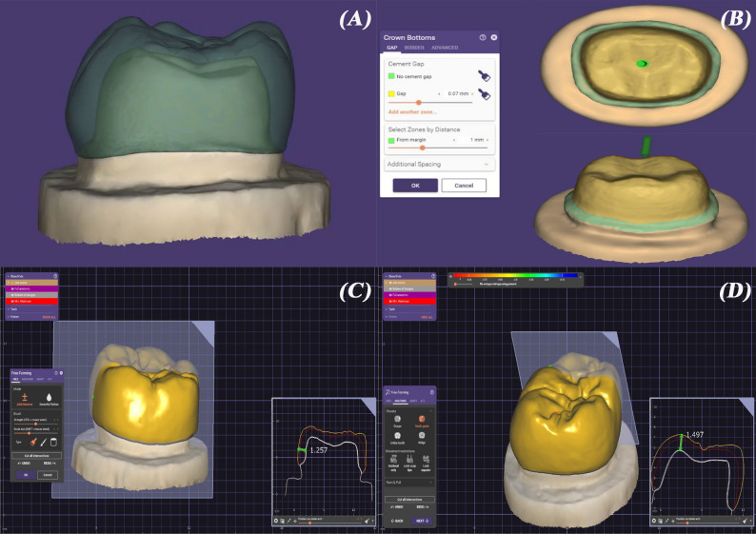The height and width of the screenshot is (534, 756).
Task: Toggle Occlusal only movement restriction
Action: tap(394, 463)
